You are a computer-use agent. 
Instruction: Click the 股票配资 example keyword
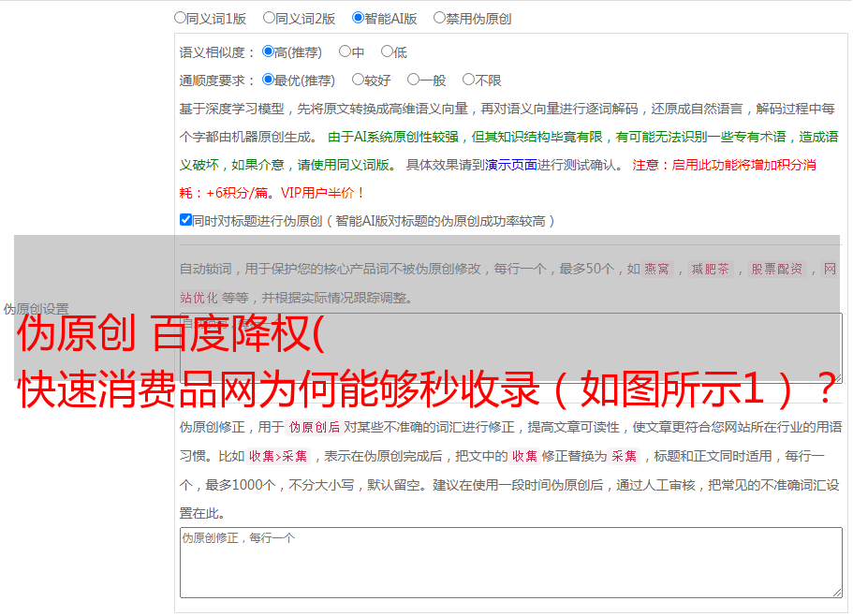(777, 269)
